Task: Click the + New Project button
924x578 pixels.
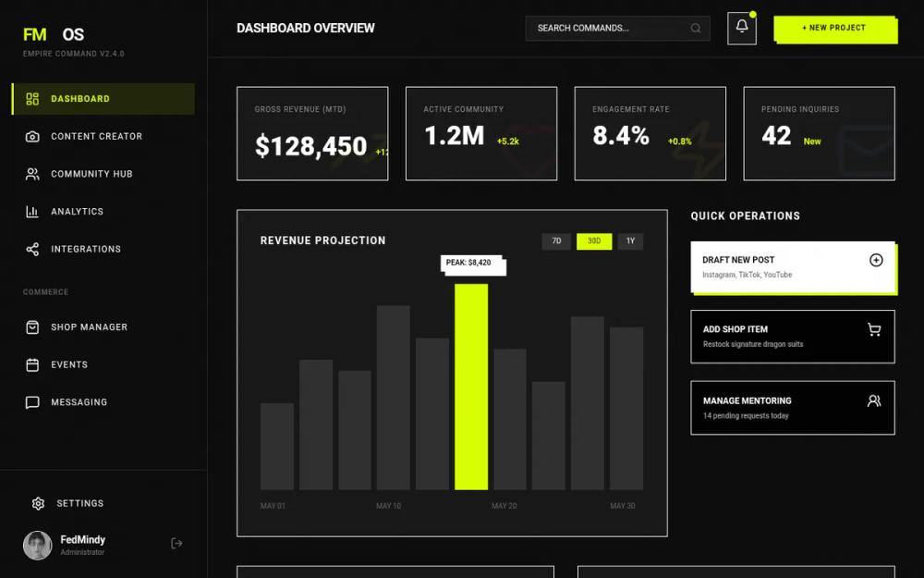Action: click(x=835, y=29)
